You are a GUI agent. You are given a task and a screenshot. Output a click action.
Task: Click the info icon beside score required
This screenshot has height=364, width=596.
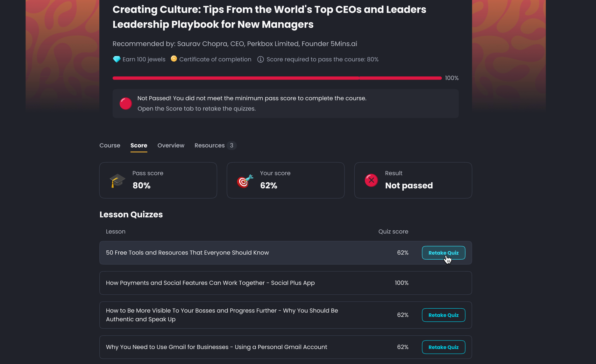coord(260,59)
